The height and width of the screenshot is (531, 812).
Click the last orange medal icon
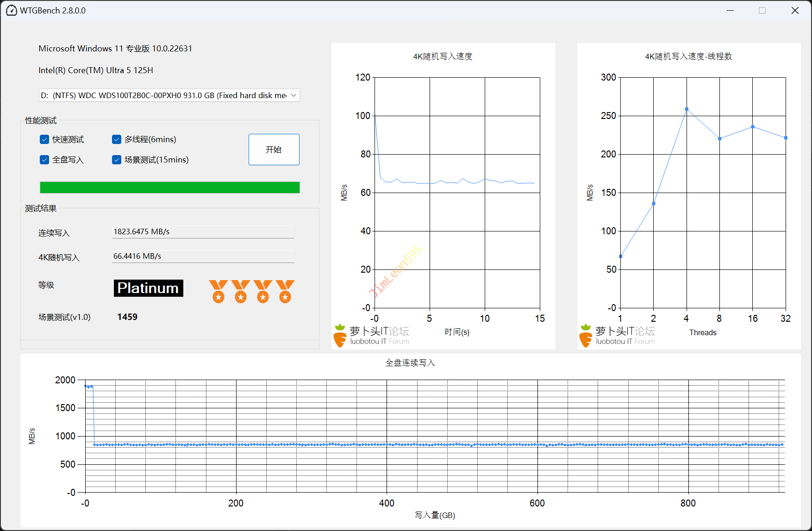point(285,291)
